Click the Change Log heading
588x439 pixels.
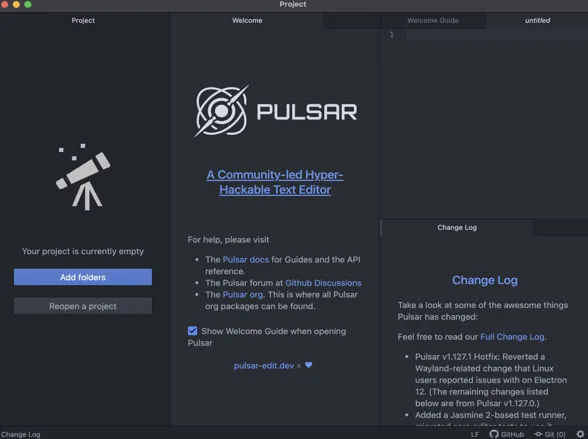click(484, 280)
